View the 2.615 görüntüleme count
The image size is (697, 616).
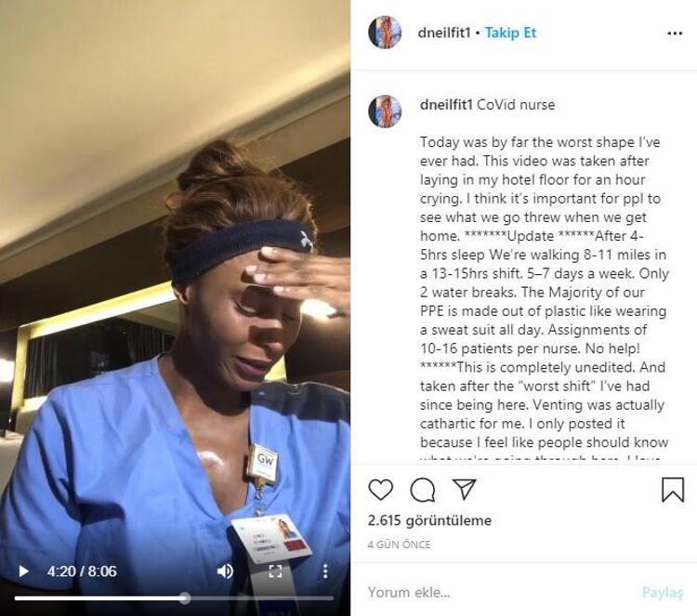click(x=430, y=520)
